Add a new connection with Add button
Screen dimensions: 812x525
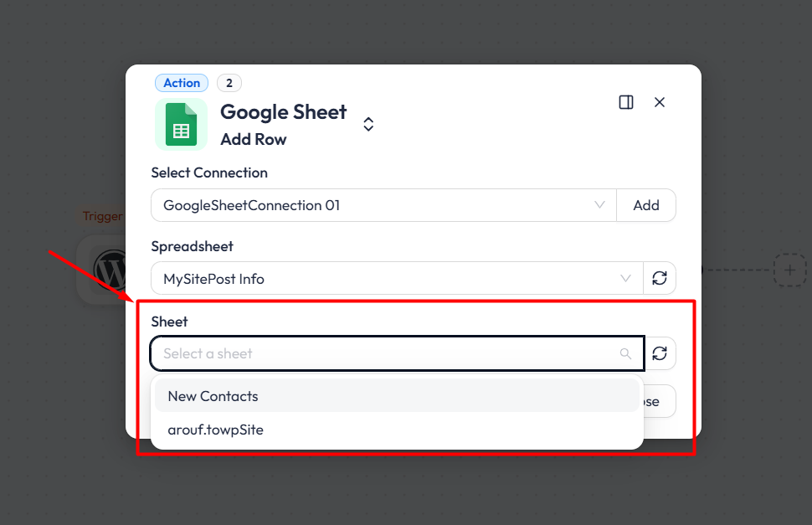pyautogui.click(x=646, y=205)
